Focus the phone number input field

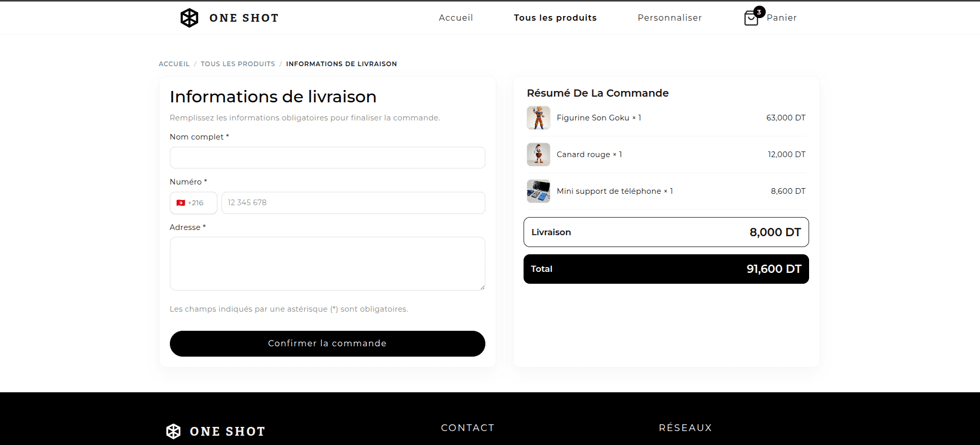pyautogui.click(x=353, y=203)
